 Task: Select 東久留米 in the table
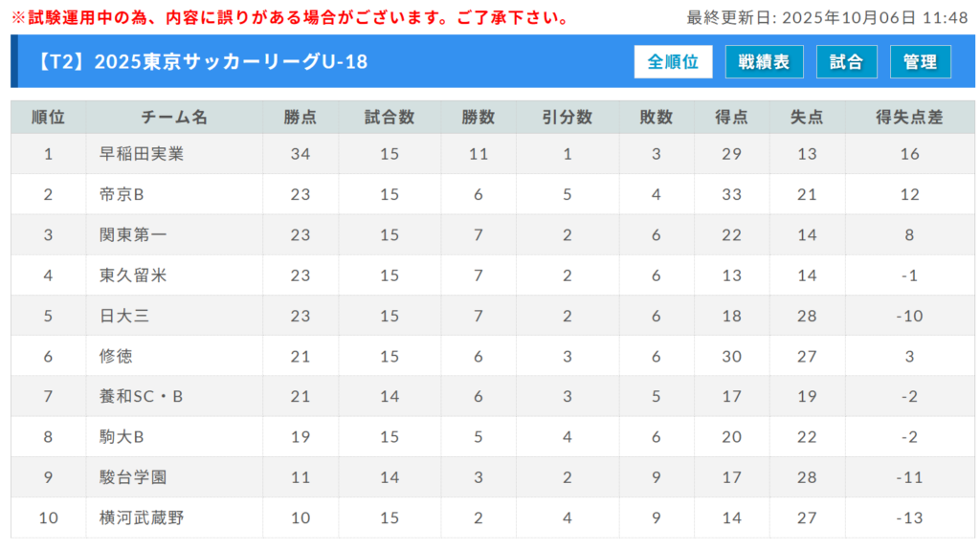click(x=133, y=275)
